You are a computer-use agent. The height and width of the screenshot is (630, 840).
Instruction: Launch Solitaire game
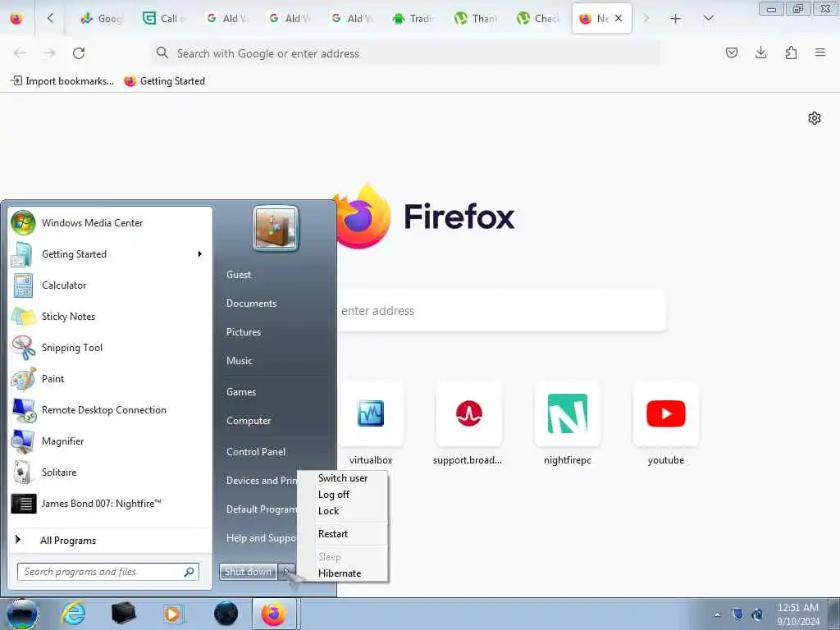pos(111,472)
